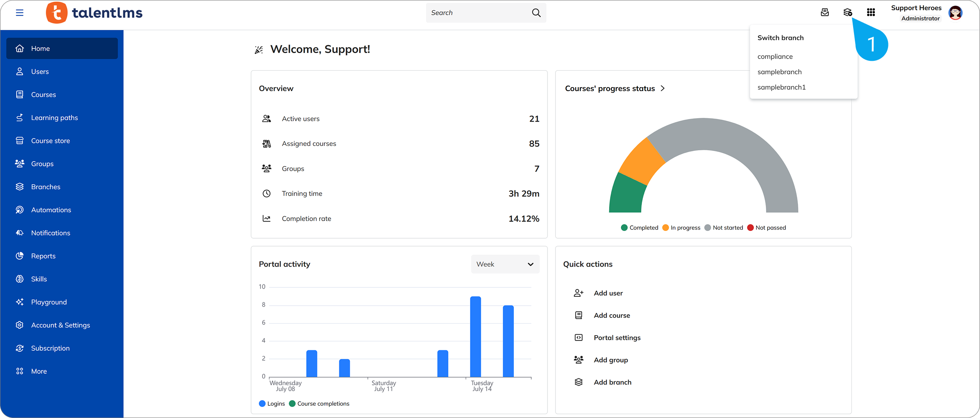The image size is (980, 418).
Task: Open the apps grid icon
Action: click(871, 12)
